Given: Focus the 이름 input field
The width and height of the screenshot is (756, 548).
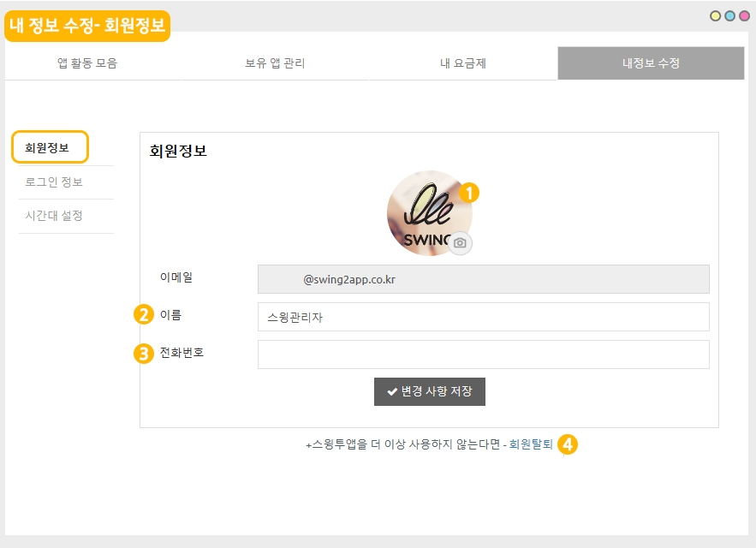Looking at the screenshot, I should point(483,317).
